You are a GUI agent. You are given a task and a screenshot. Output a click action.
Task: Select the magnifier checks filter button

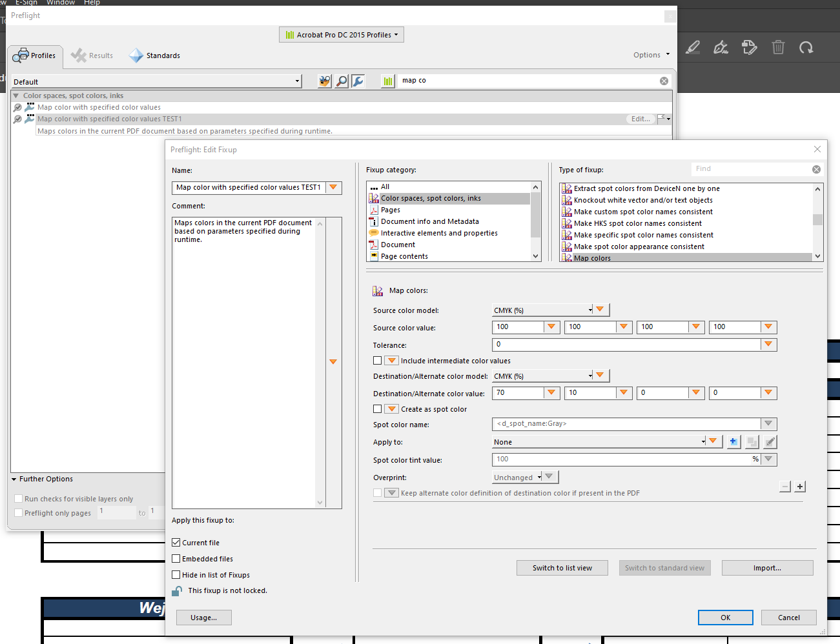342,81
